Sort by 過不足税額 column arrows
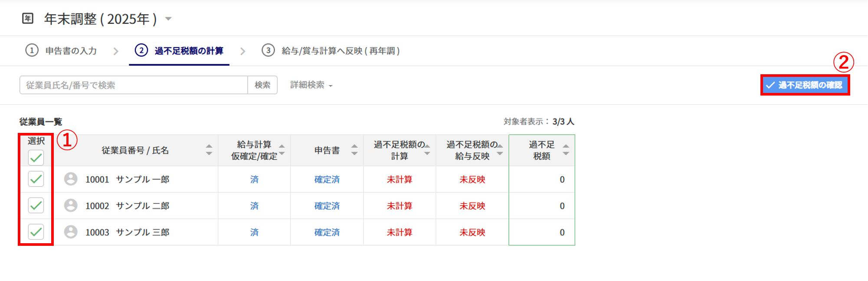Screen dimensions: 868x281 pos(566,150)
